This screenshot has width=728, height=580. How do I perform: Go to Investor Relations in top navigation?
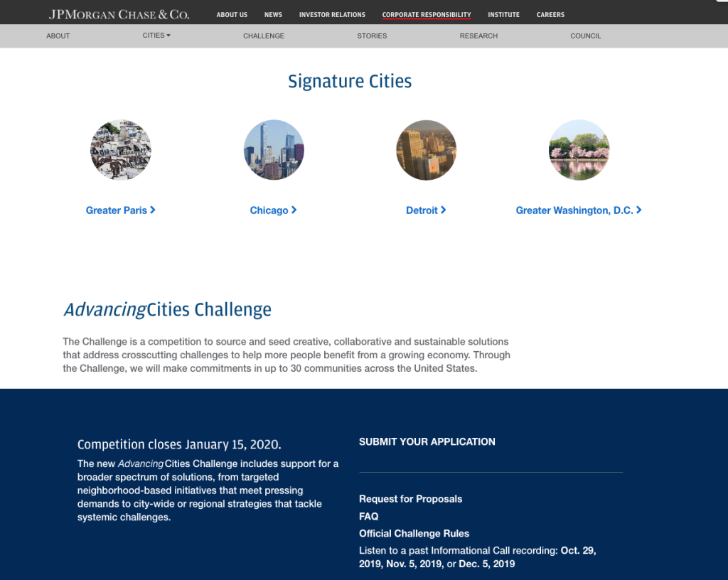[332, 15]
